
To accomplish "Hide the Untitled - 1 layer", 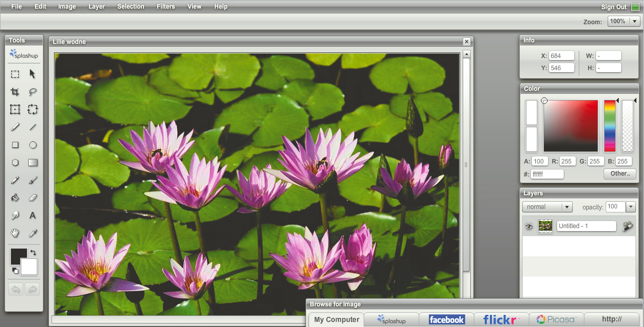I will pyautogui.click(x=529, y=227).
